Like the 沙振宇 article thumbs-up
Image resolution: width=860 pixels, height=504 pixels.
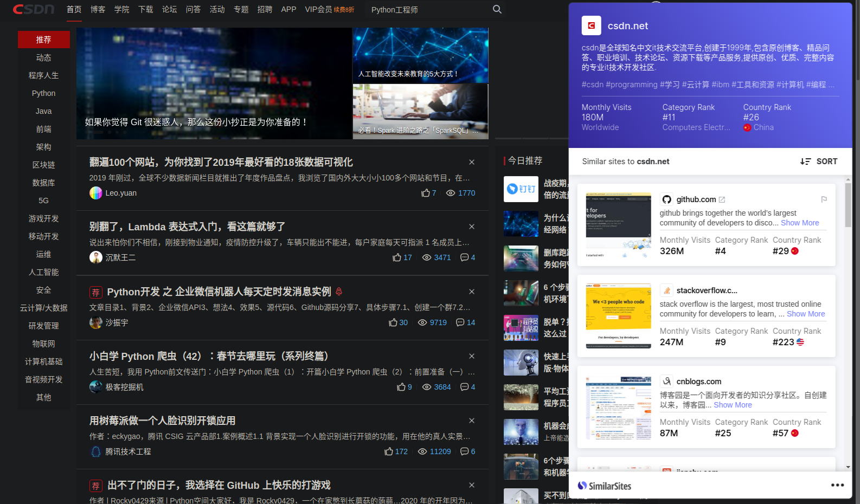tap(393, 322)
